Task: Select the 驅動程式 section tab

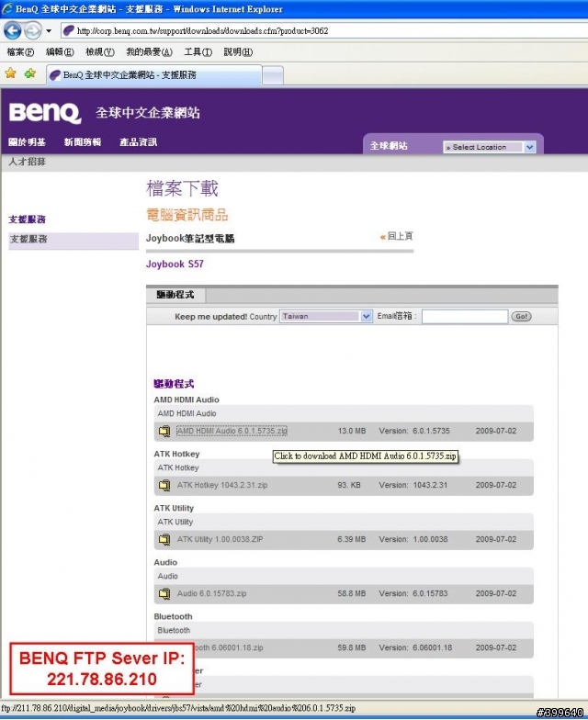Action: pos(175,295)
